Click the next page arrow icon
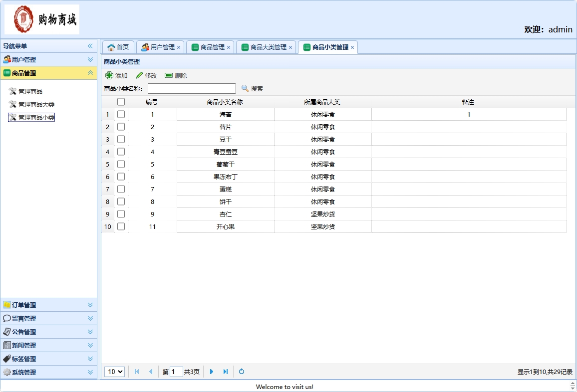This screenshot has width=577, height=392. pyautogui.click(x=212, y=372)
